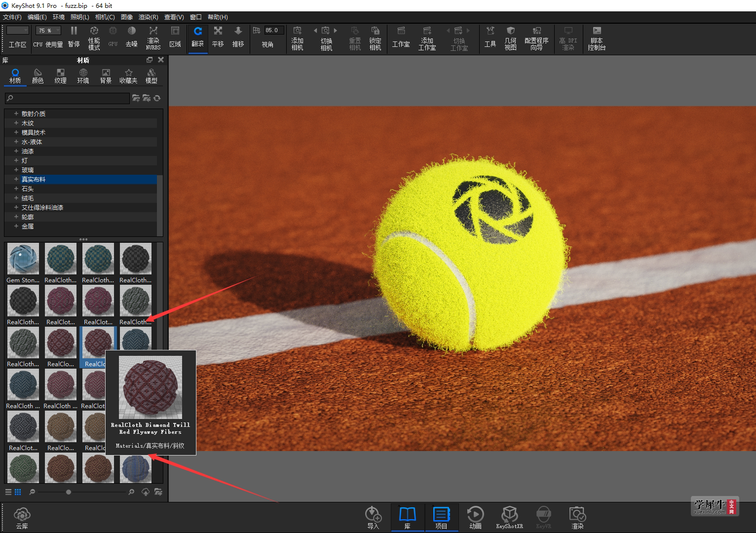Switch to the 背景 library tab
756x533 pixels.
point(106,76)
